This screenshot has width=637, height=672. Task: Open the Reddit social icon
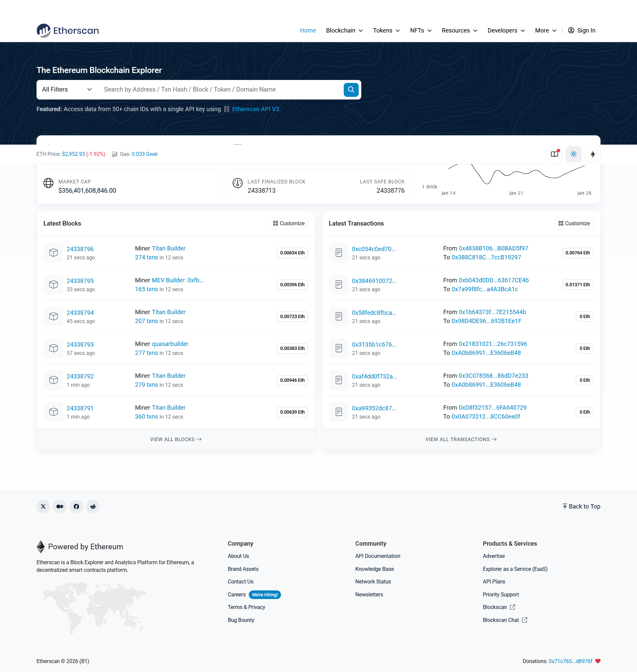(x=93, y=506)
